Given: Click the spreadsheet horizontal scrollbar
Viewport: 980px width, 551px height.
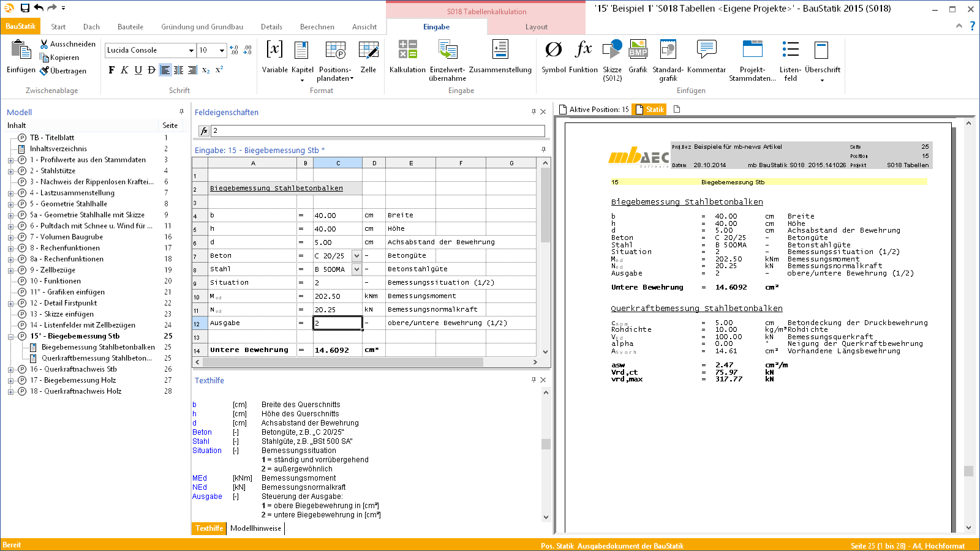Looking at the screenshot, I should (342, 362).
